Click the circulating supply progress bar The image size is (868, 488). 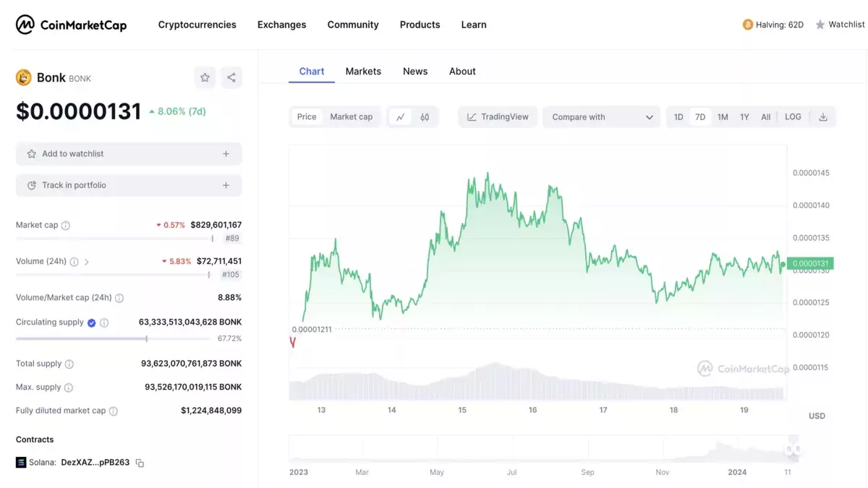tap(114, 338)
